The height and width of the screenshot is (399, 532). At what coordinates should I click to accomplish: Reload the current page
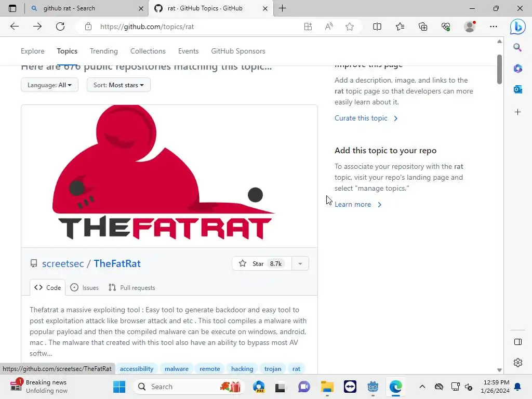click(60, 26)
